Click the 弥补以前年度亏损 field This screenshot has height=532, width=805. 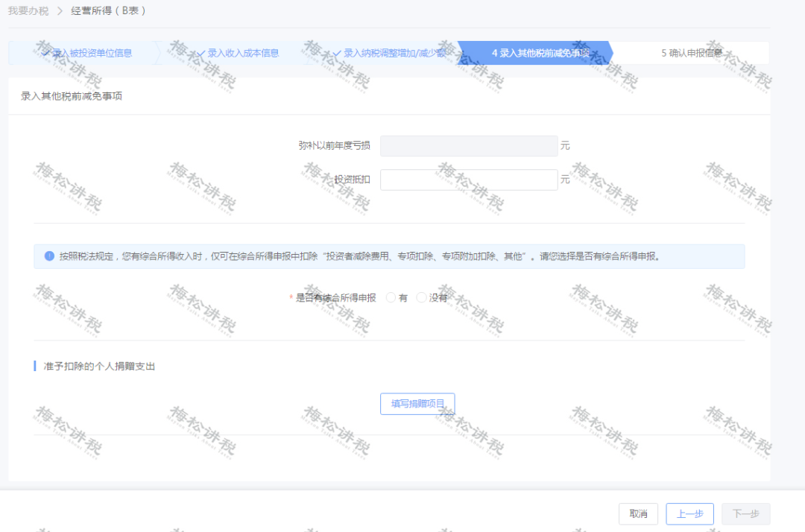click(x=469, y=146)
